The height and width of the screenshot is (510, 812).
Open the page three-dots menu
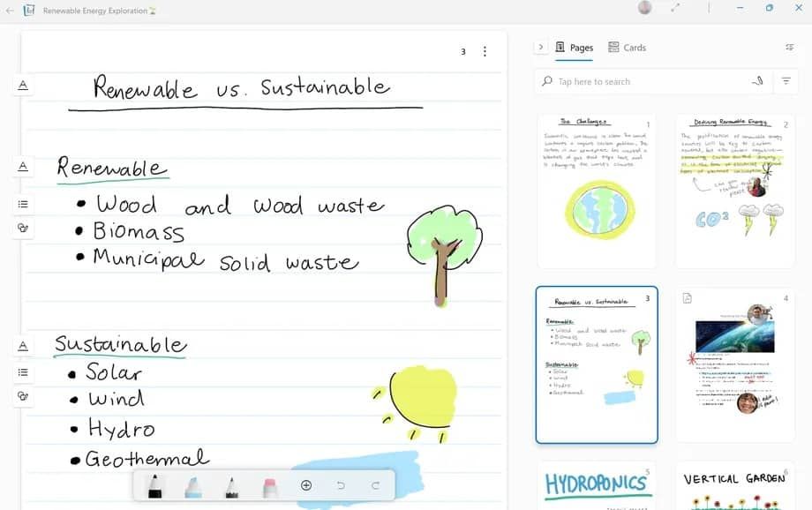pos(485,52)
